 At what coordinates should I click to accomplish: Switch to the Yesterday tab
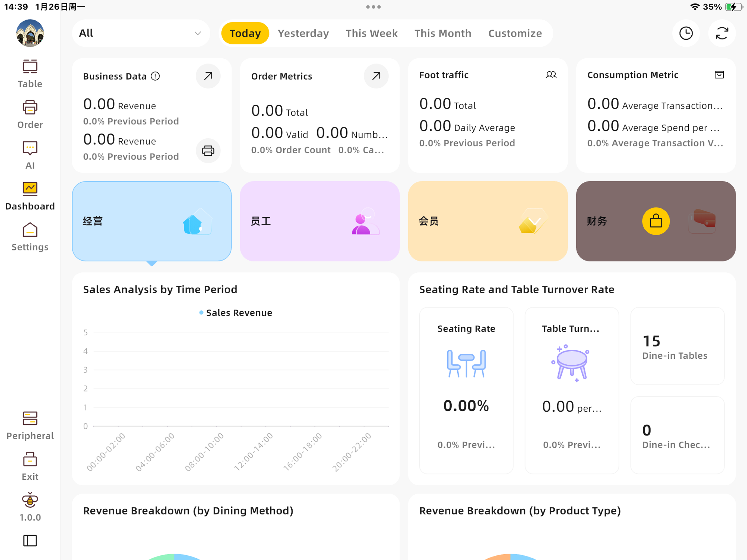[303, 33]
